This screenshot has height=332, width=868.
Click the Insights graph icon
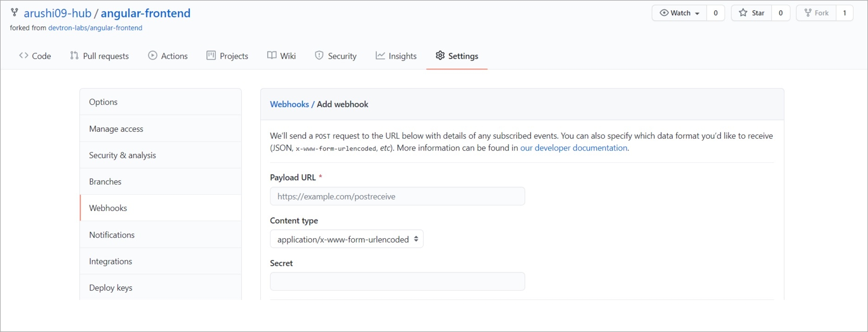(380, 56)
